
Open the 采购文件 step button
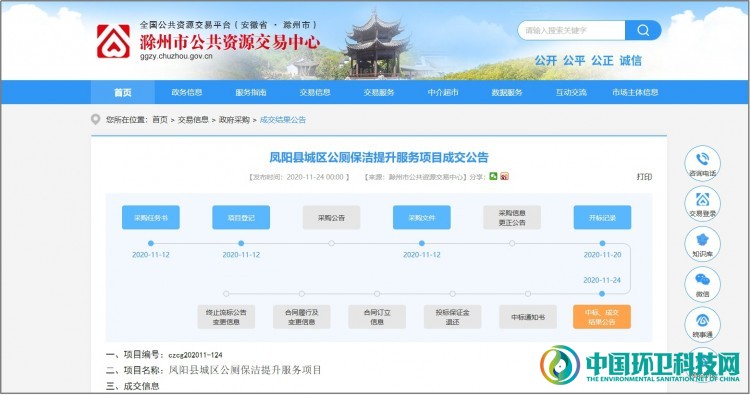(422, 218)
